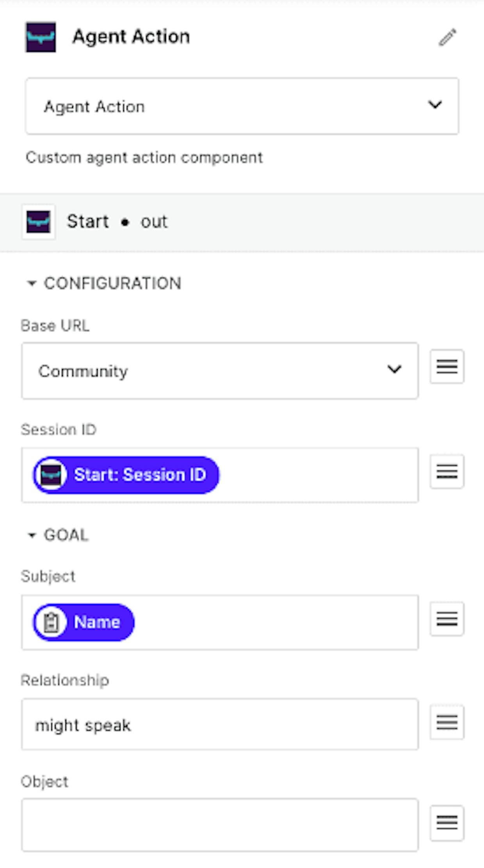Open the hamburger menu next to Subject field
The width and height of the screenshot is (484, 868).
[x=447, y=619]
